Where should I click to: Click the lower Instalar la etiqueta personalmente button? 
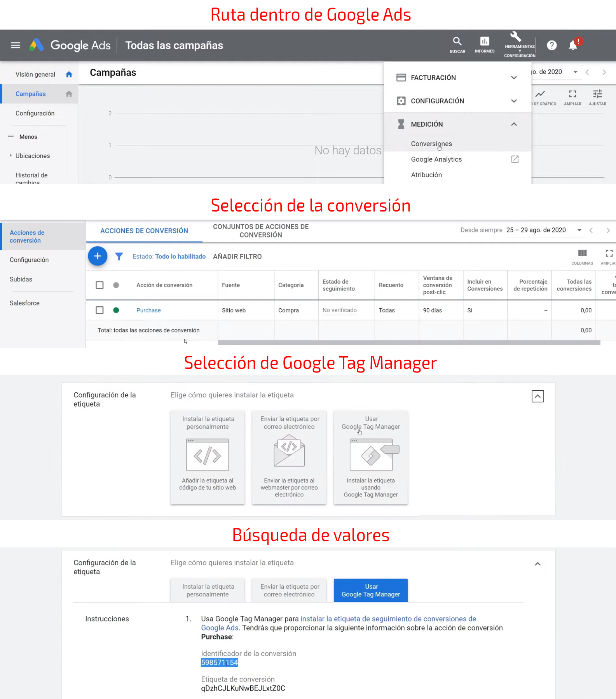tap(208, 590)
